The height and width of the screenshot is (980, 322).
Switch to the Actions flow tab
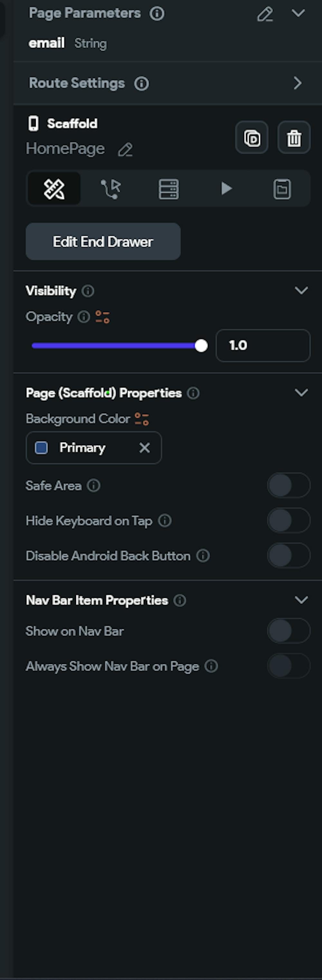[x=111, y=189]
